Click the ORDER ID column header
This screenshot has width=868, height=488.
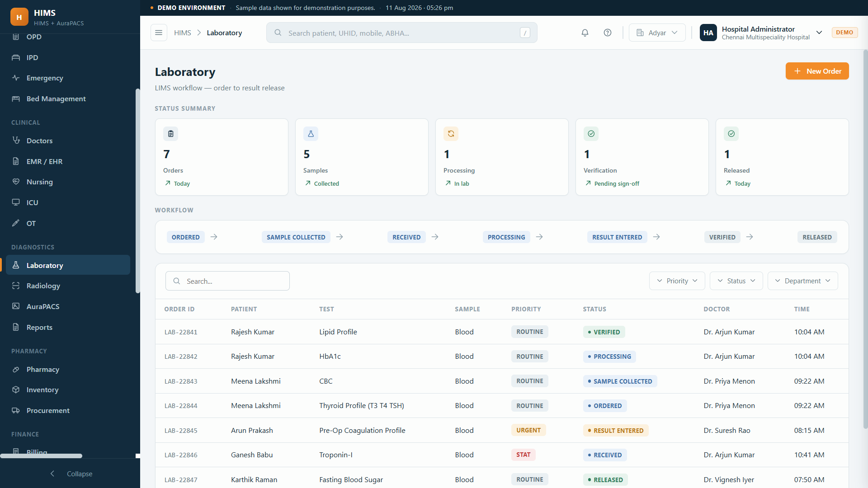pos(179,309)
